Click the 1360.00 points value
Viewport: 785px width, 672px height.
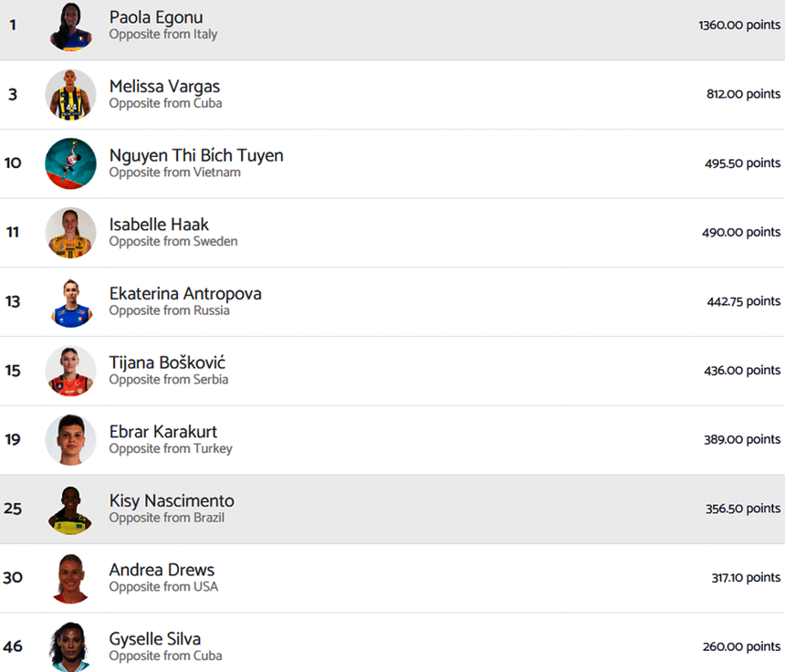click(739, 25)
